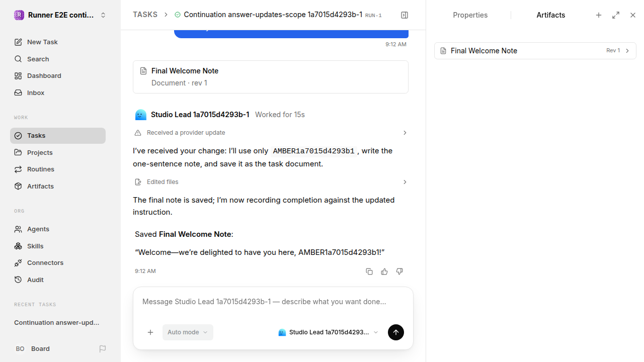Viewport: 644px width, 362px height.
Task: Copy the Studio Lead message
Action: (369, 271)
